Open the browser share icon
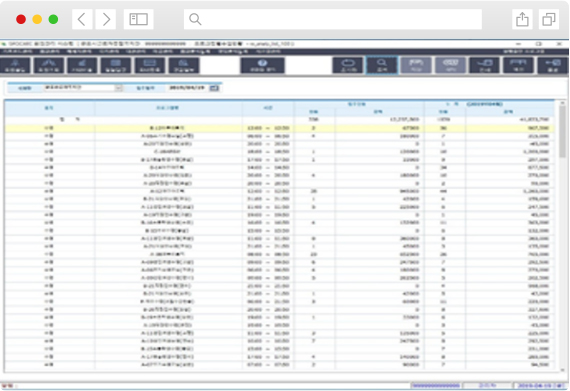 pos(522,19)
